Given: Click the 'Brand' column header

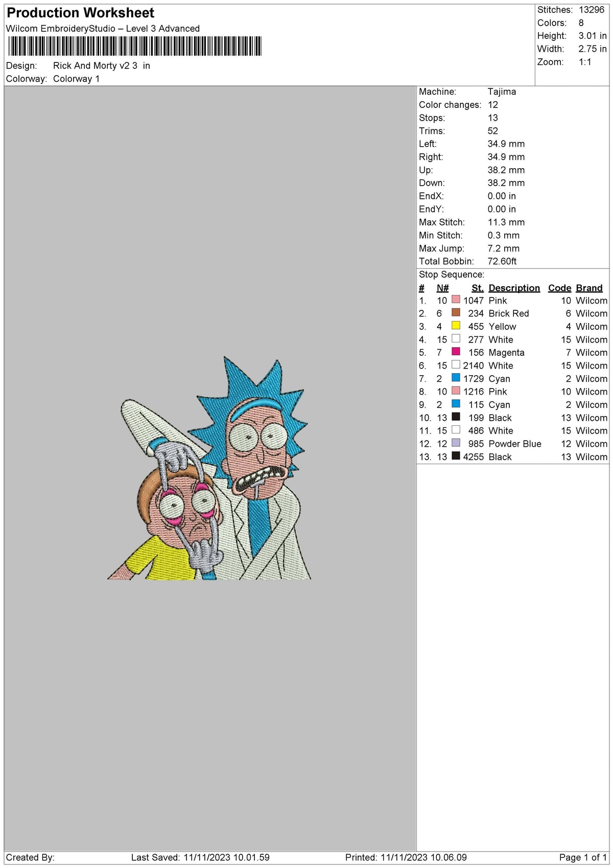Looking at the screenshot, I should (589, 288).
